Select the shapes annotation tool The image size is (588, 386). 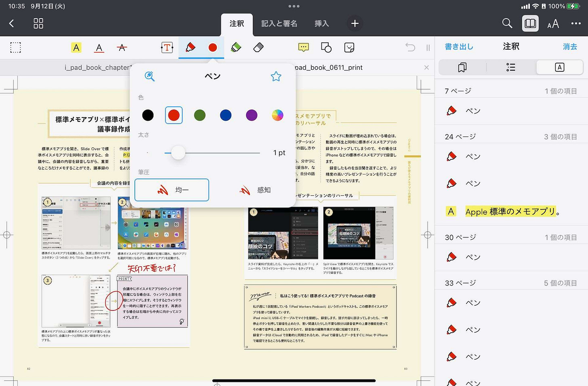(x=326, y=47)
